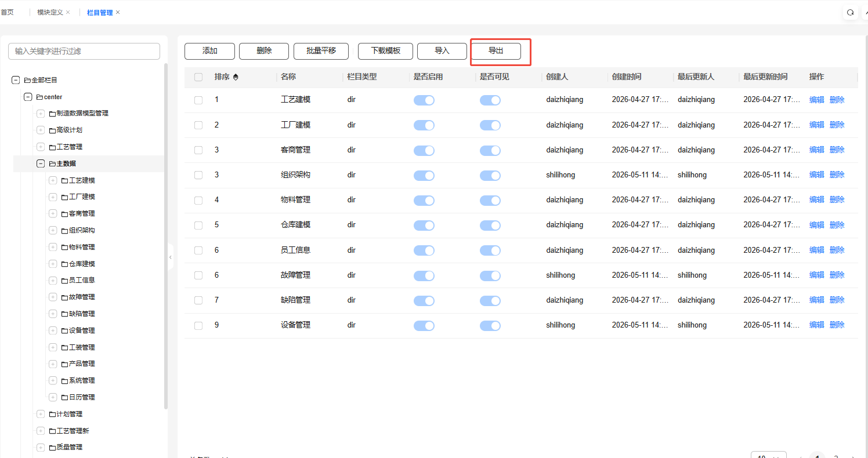This screenshot has width=868, height=458.
Task: Collapse the 主数据 tree node
Action: click(41, 164)
